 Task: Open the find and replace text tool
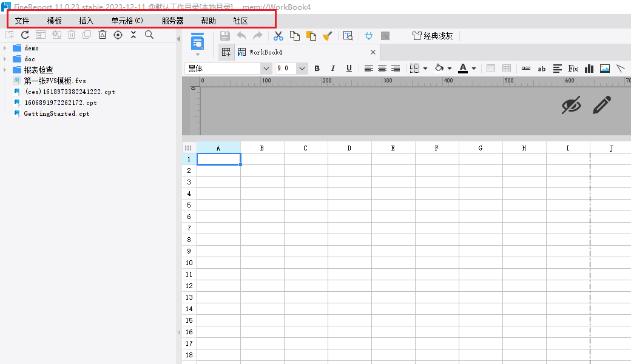point(348,36)
